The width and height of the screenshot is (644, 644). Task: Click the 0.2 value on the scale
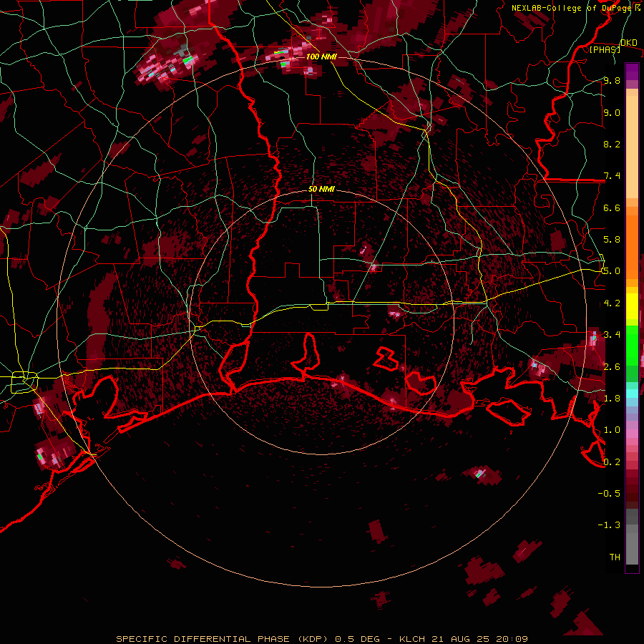click(x=612, y=462)
